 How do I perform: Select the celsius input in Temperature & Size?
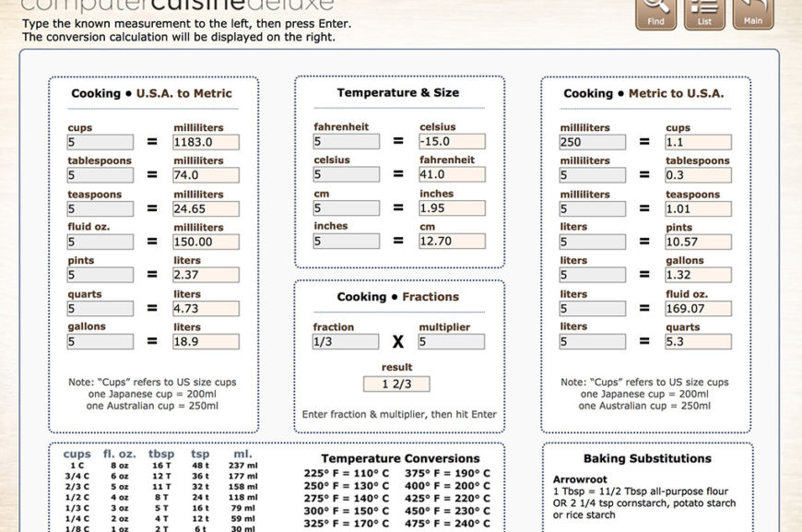point(347,174)
